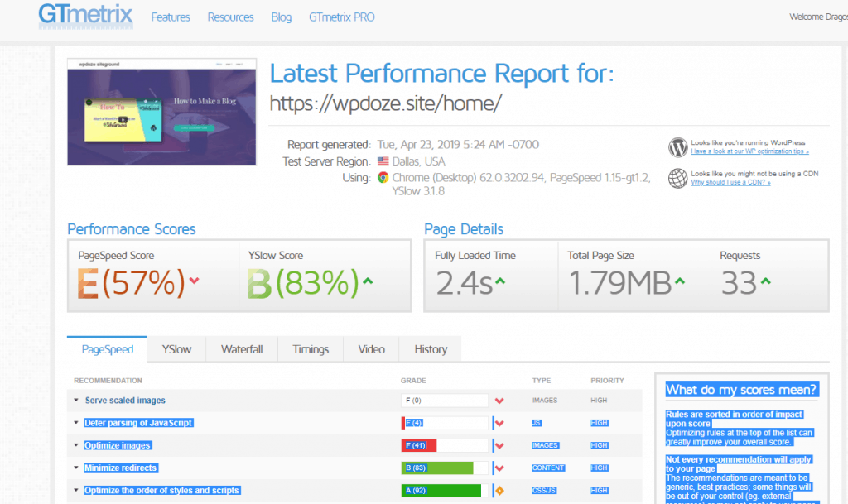Click the GRADE column header
The width and height of the screenshot is (848, 504).
click(x=413, y=381)
